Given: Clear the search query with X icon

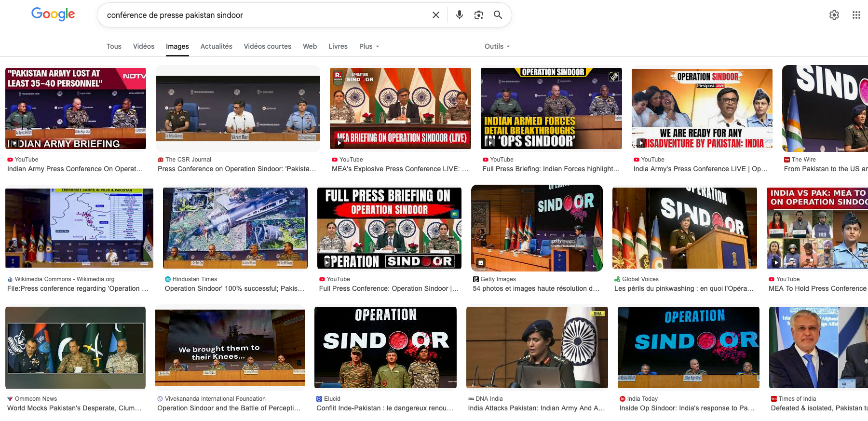Looking at the screenshot, I should 435,15.
